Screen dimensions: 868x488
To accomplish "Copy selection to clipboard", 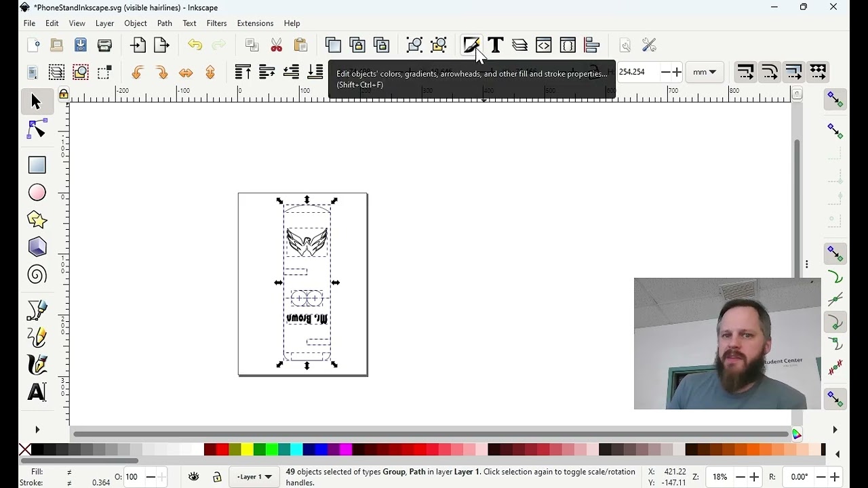I will [x=252, y=45].
